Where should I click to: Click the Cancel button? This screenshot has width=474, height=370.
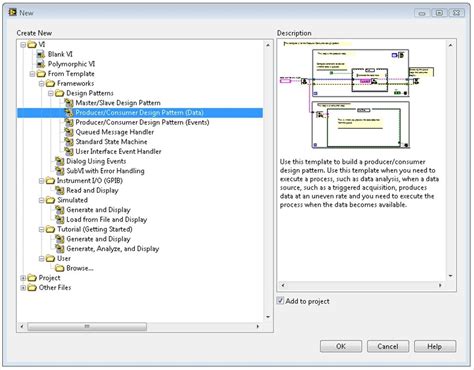(x=388, y=346)
